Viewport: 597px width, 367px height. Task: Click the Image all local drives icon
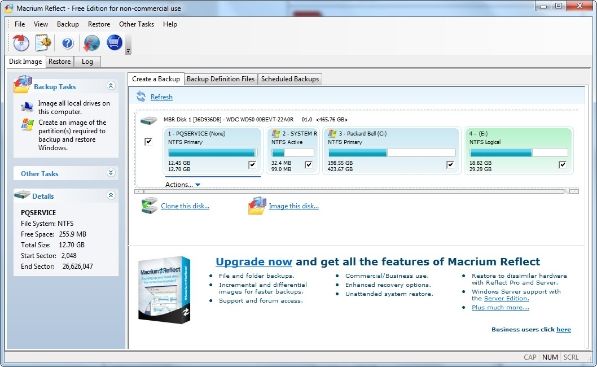tap(27, 107)
